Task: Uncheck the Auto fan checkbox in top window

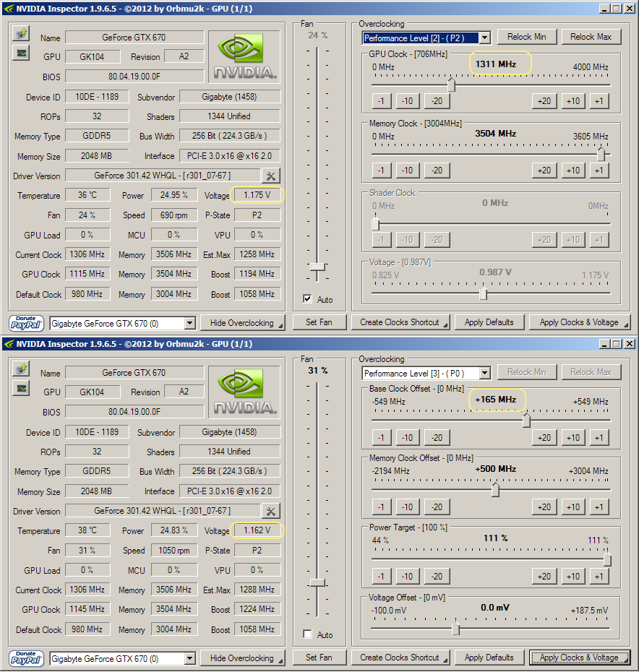Action: 308,299
